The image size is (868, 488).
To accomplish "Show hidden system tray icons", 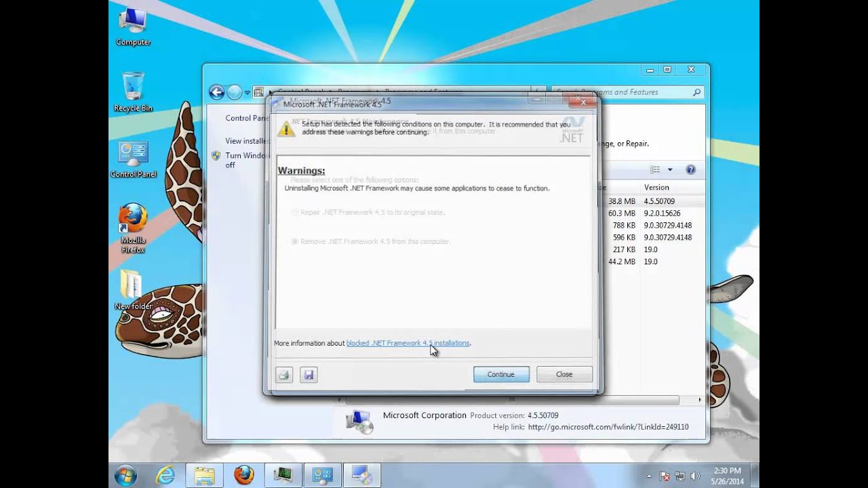I will [649, 476].
